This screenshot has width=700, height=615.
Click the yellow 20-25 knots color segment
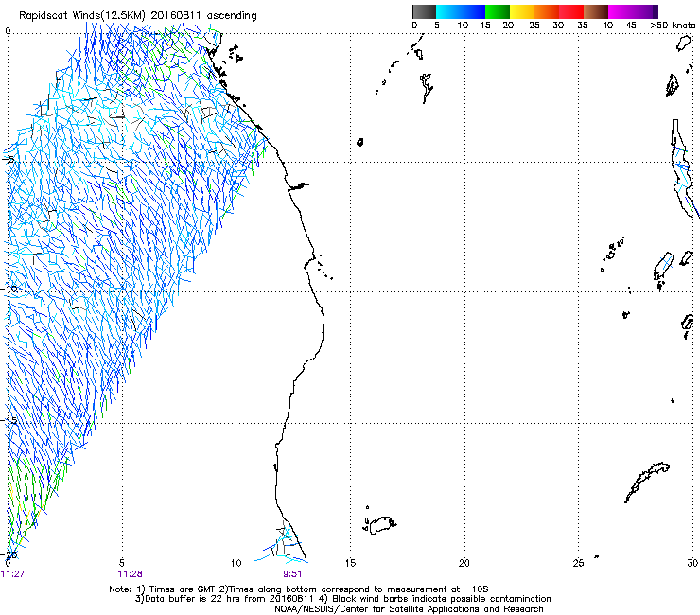click(x=522, y=11)
